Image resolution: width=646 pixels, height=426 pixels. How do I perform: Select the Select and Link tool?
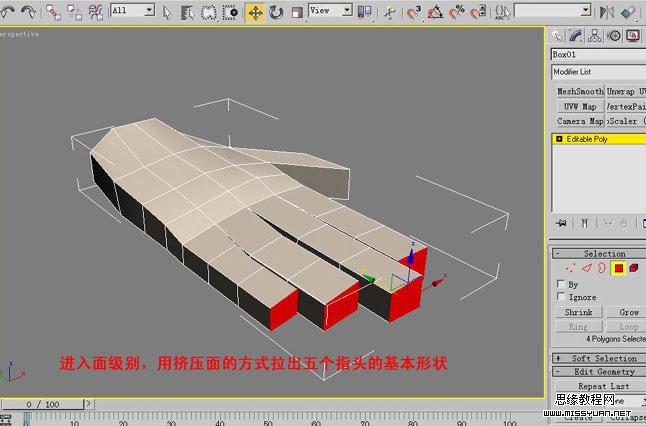pos(54,12)
